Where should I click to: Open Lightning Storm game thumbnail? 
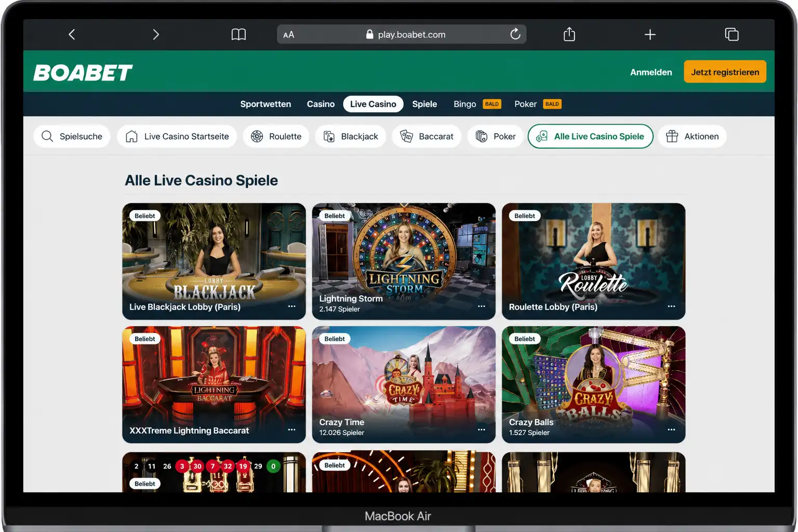coord(404,261)
